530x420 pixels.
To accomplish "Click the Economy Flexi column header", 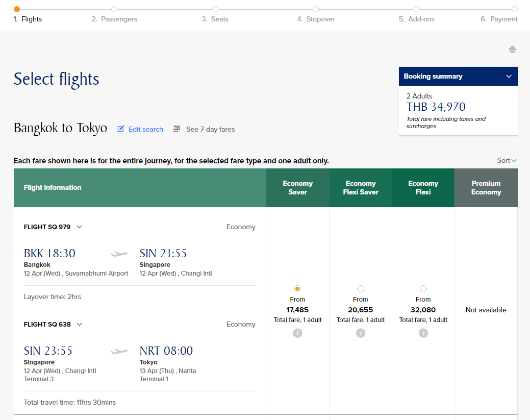I will point(423,188).
